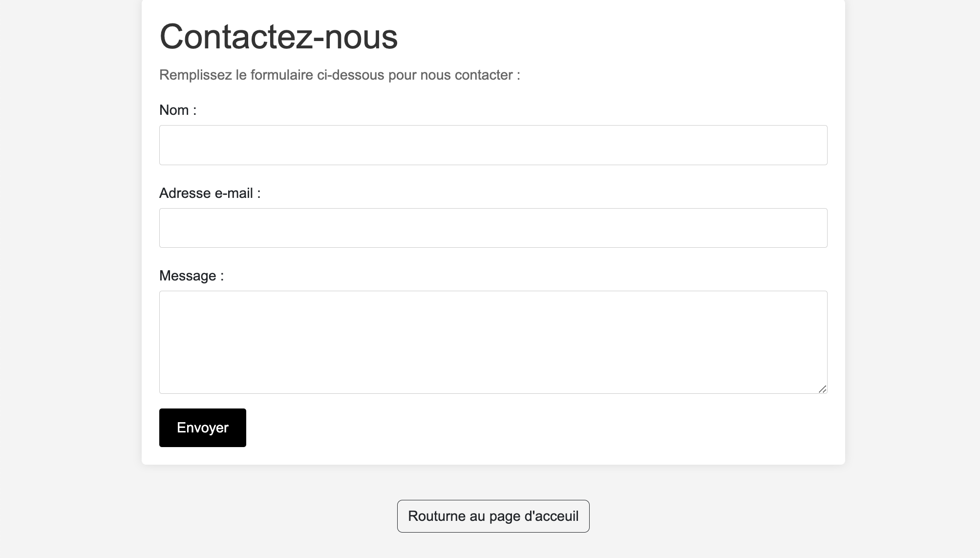The image size is (980, 558).
Task: Click the Contactez-nous page heading
Action: coord(278,37)
